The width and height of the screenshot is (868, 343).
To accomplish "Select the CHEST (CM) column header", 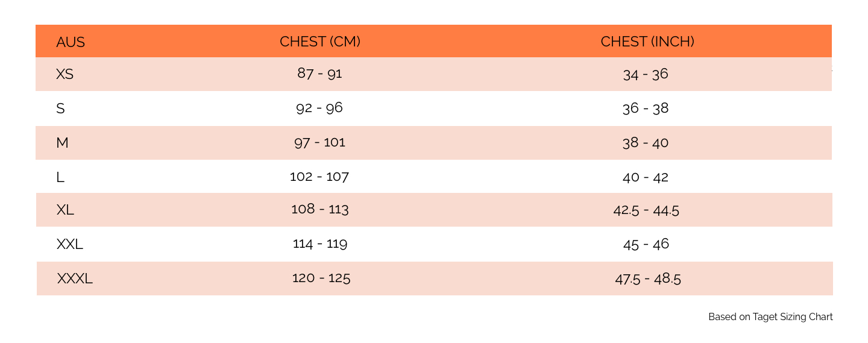I will (x=320, y=42).
